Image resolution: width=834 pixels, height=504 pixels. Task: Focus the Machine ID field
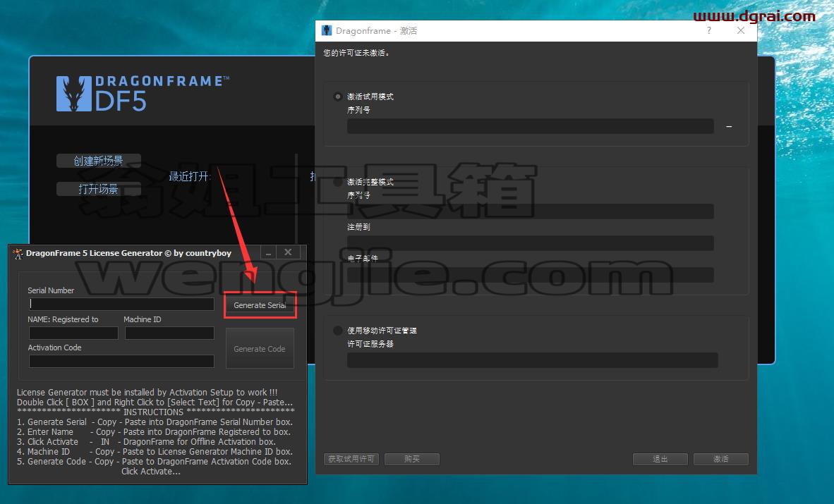tap(169, 333)
